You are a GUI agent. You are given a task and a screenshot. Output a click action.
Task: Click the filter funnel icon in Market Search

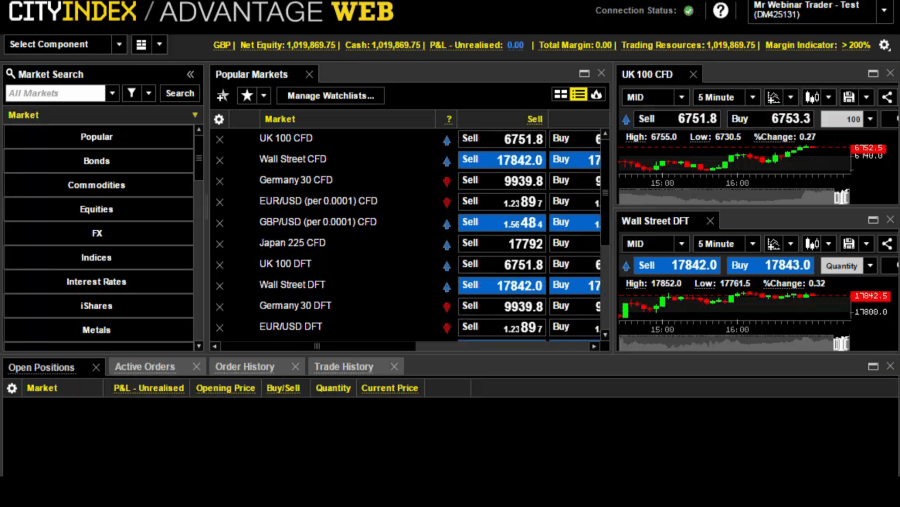pyautogui.click(x=131, y=93)
